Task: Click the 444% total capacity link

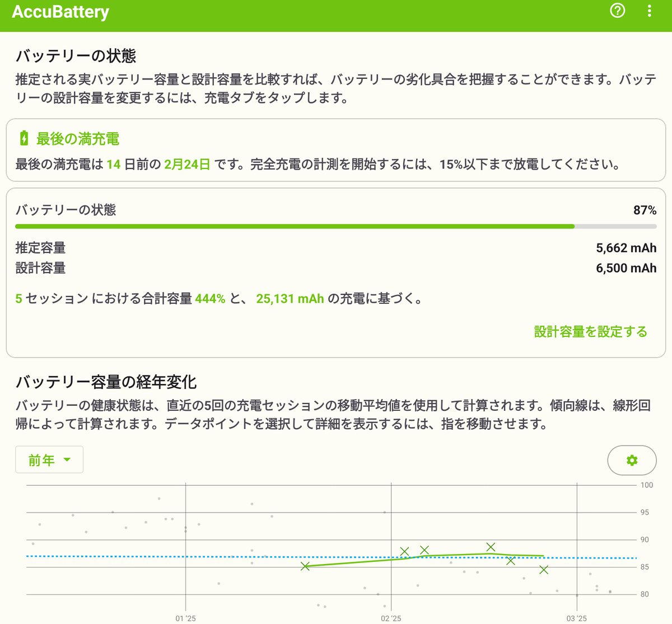Action: tap(209, 298)
